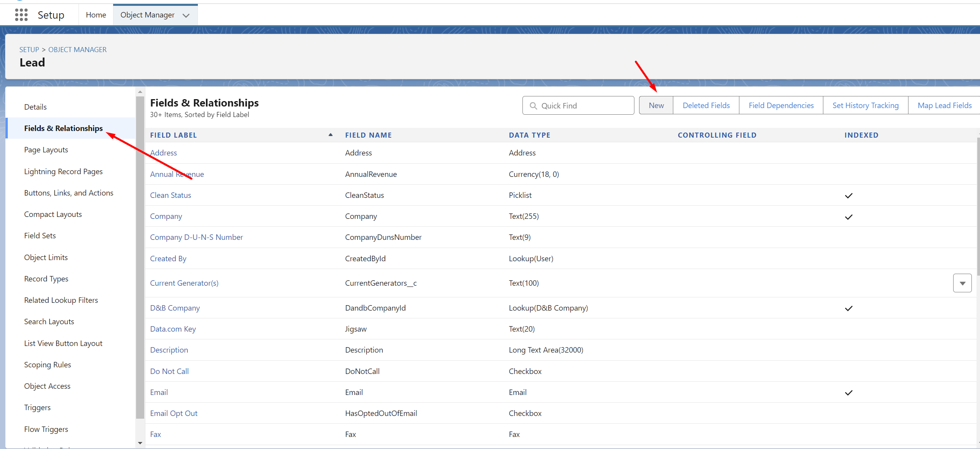Expand the Object Manager tab chevron

point(186,16)
